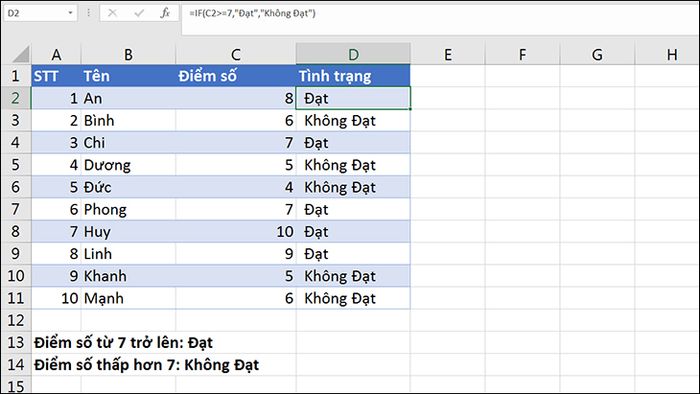Select row 5 header
This screenshot has width=700, height=394.
16,165
